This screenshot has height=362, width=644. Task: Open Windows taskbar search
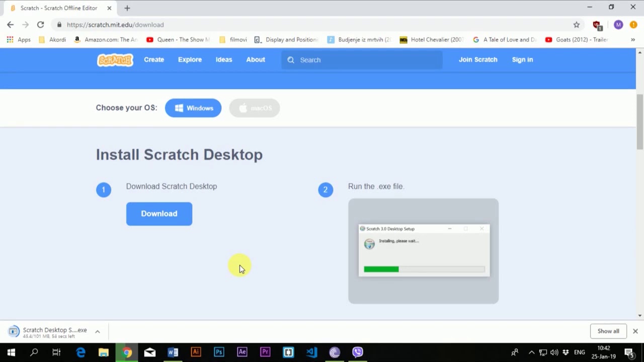pyautogui.click(x=34, y=352)
